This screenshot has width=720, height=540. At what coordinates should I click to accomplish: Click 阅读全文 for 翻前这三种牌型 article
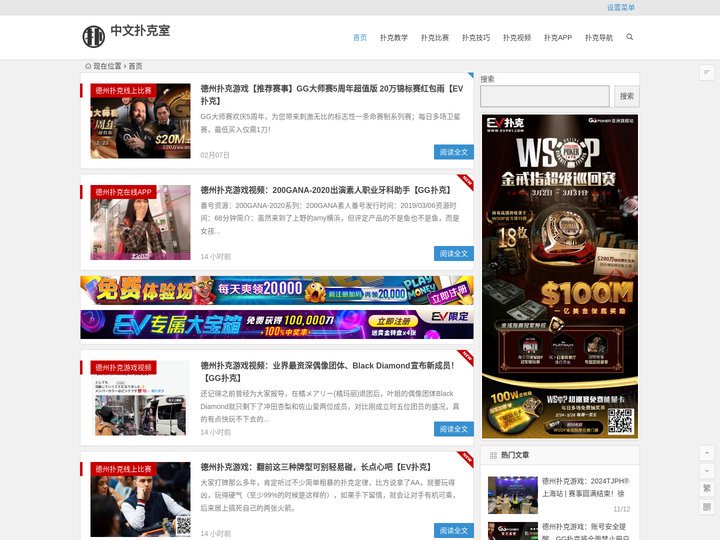[454, 530]
